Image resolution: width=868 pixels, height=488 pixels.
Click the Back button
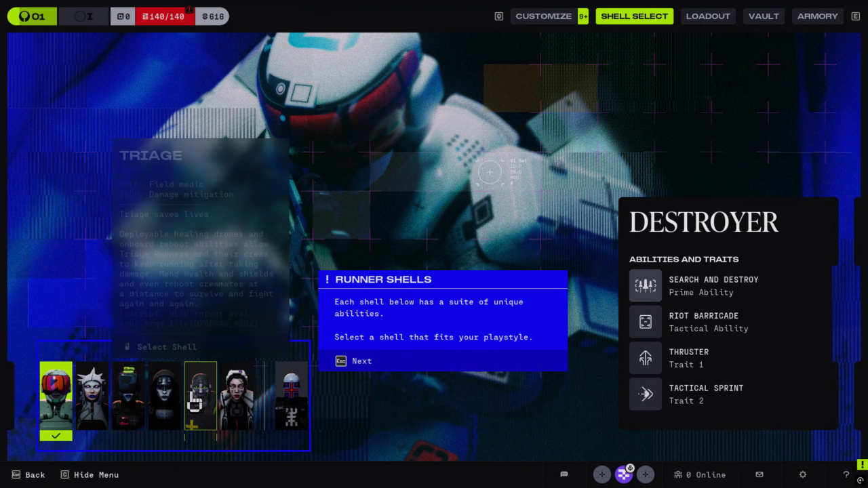click(28, 474)
